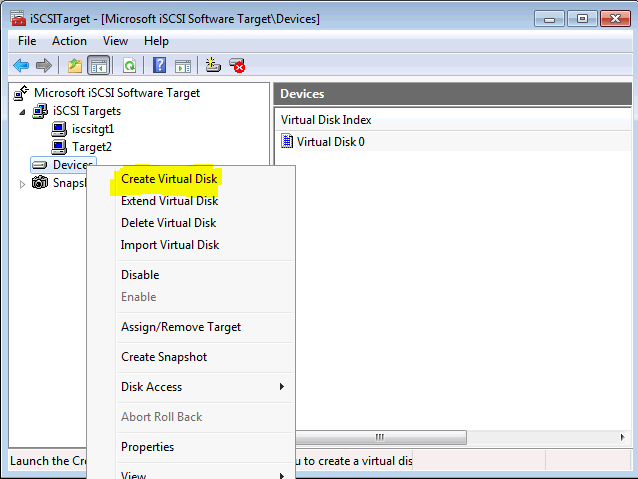Select the Target2 target
The height and width of the screenshot is (479, 638).
click(x=92, y=147)
